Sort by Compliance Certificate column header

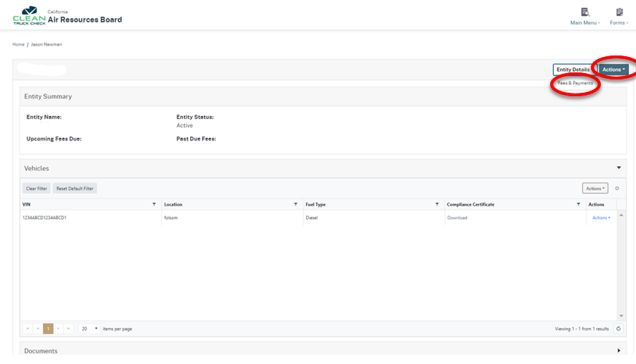tap(471, 204)
